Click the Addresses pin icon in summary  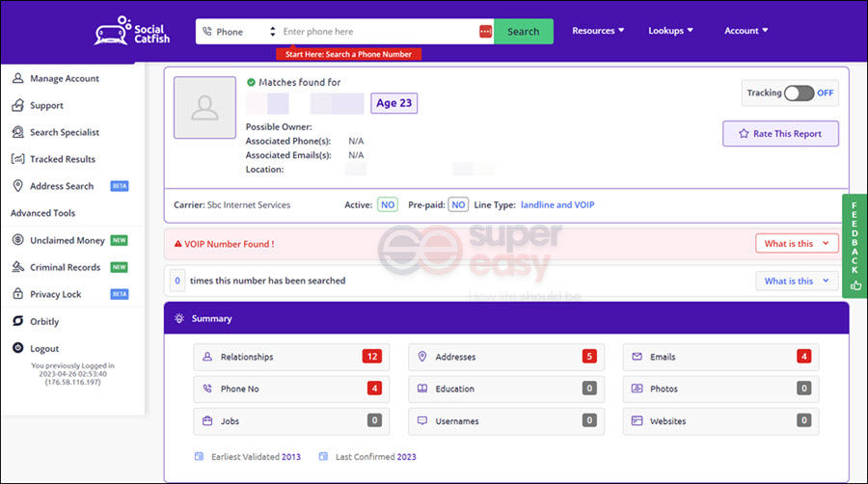421,357
